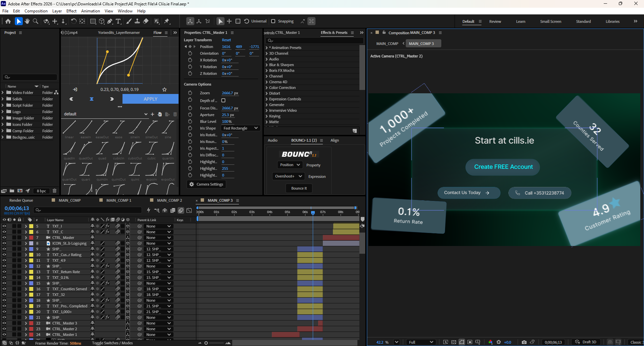The height and width of the screenshot is (346, 644).
Task: Toggle Zoom stopwatch in Camera Options
Action: (x=190, y=93)
